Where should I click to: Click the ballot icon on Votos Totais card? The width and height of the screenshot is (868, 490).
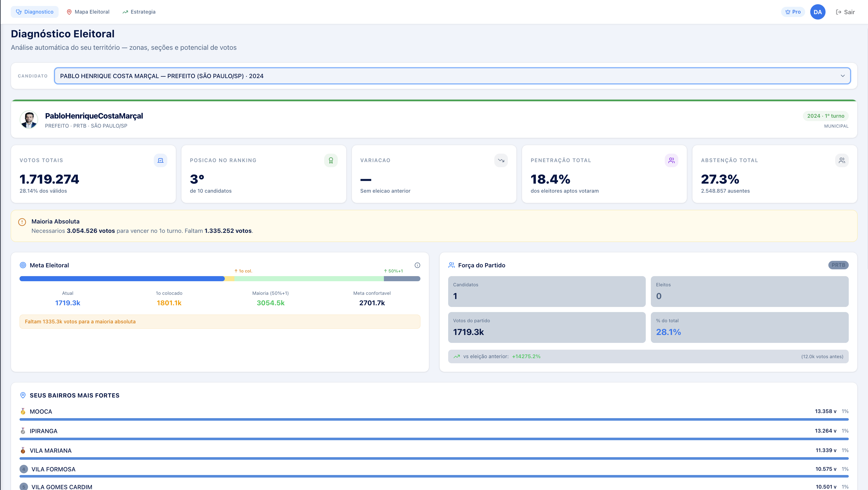click(161, 160)
